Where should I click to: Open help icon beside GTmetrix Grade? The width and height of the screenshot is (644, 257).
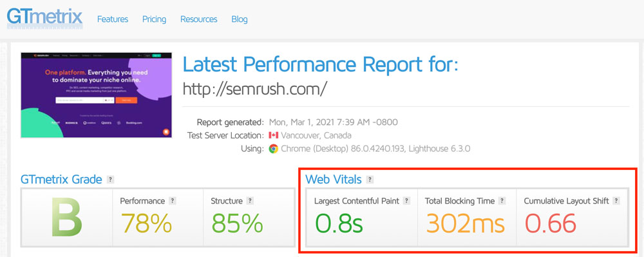coord(110,180)
